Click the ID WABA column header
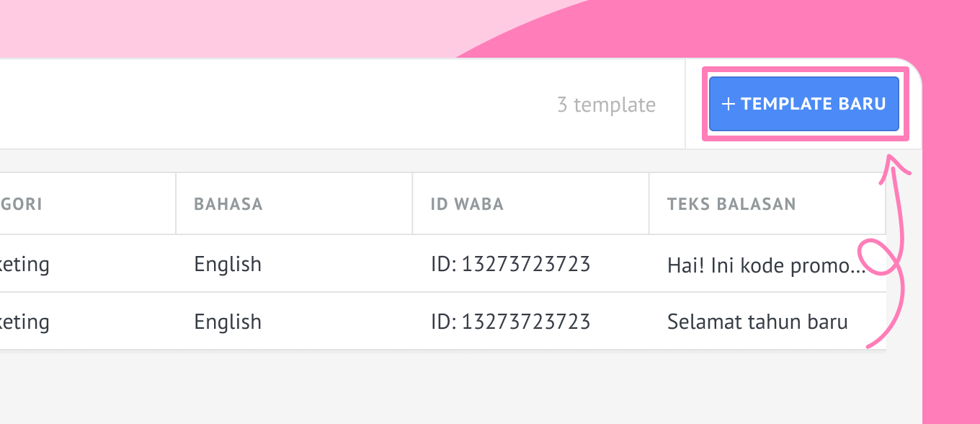The height and width of the screenshot is (424, 980). tap(467, 204)
